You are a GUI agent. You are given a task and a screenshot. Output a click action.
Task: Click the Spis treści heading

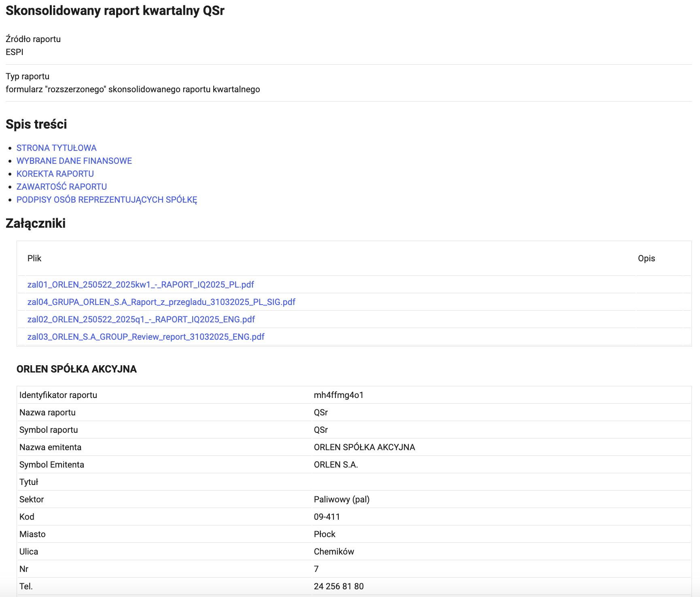pos(36,124)
